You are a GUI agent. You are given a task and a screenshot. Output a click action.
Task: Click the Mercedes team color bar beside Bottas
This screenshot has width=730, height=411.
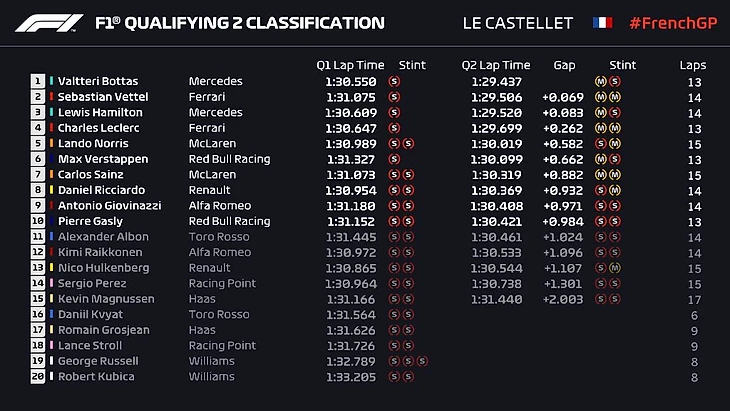tap(52, 81)
